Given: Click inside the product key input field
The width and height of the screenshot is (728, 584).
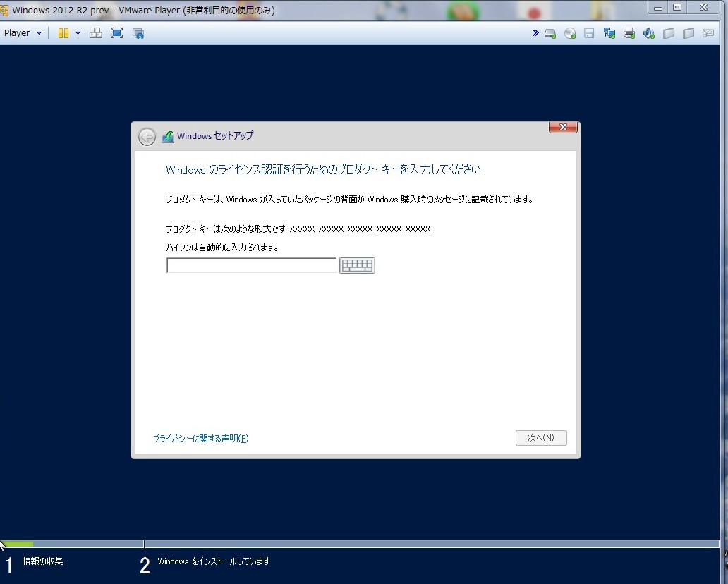Looking at the screenshot, I should [250, 265].
